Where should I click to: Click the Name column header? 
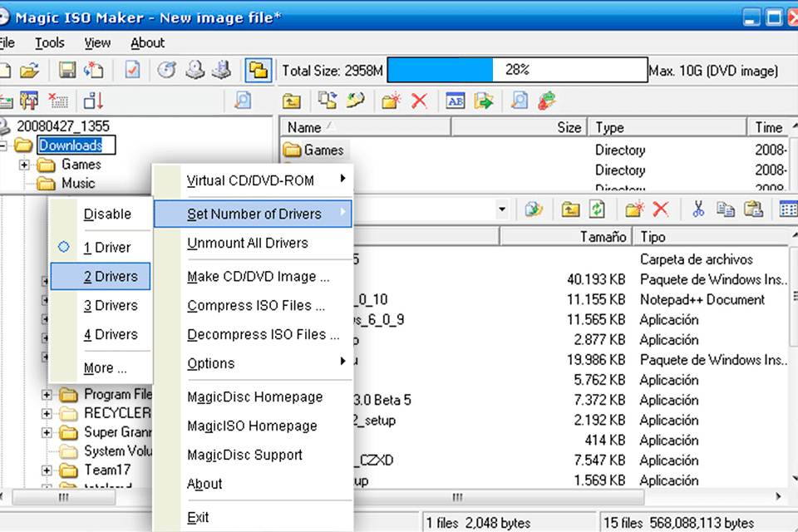click(x=365, y=127)
